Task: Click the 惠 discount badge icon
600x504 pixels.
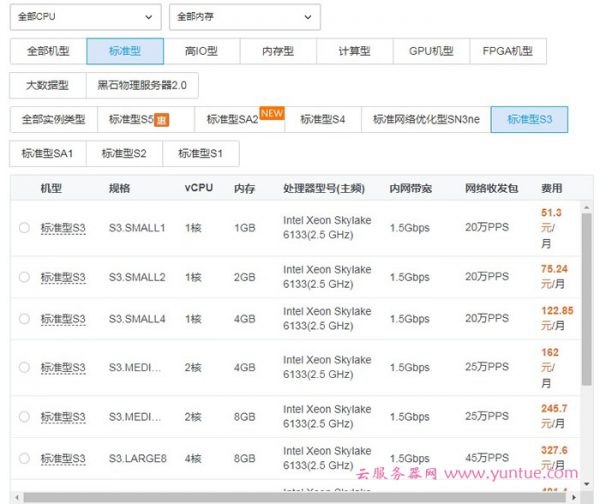Action: 162,121
